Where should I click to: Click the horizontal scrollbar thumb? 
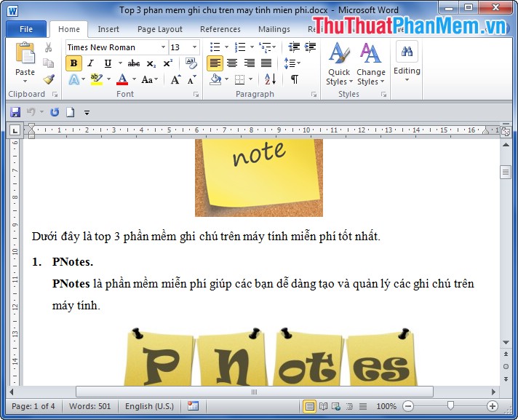point(255,392)
